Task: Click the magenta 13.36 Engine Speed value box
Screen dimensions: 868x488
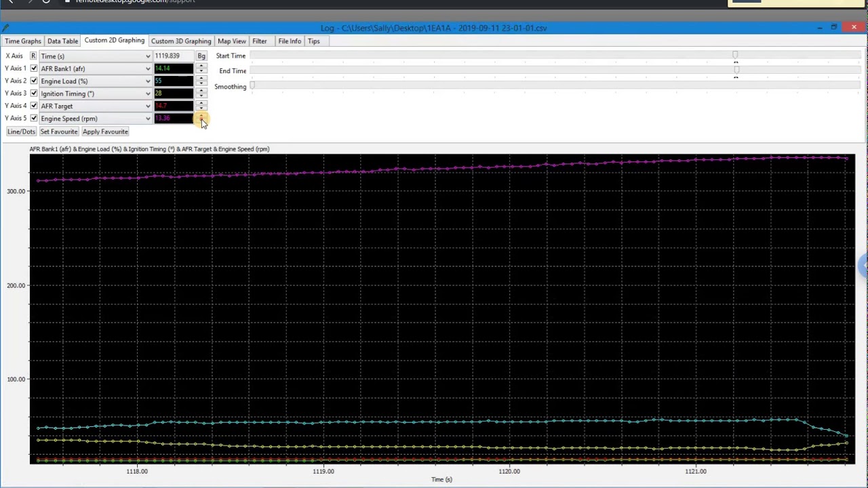Action: coord(174,118)
